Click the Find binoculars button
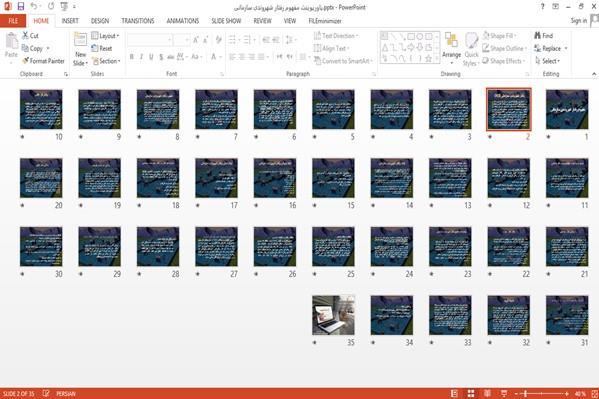 coord(544,36)
